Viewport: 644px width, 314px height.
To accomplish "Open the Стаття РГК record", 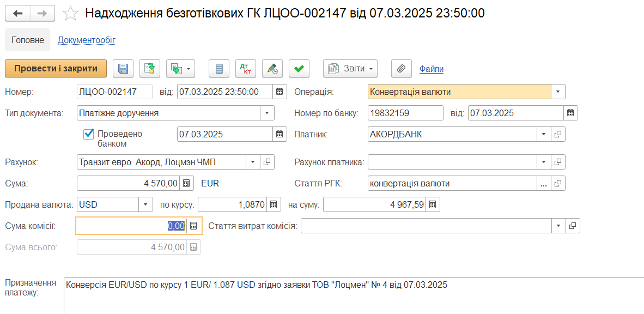I will (x=558, y=183).
